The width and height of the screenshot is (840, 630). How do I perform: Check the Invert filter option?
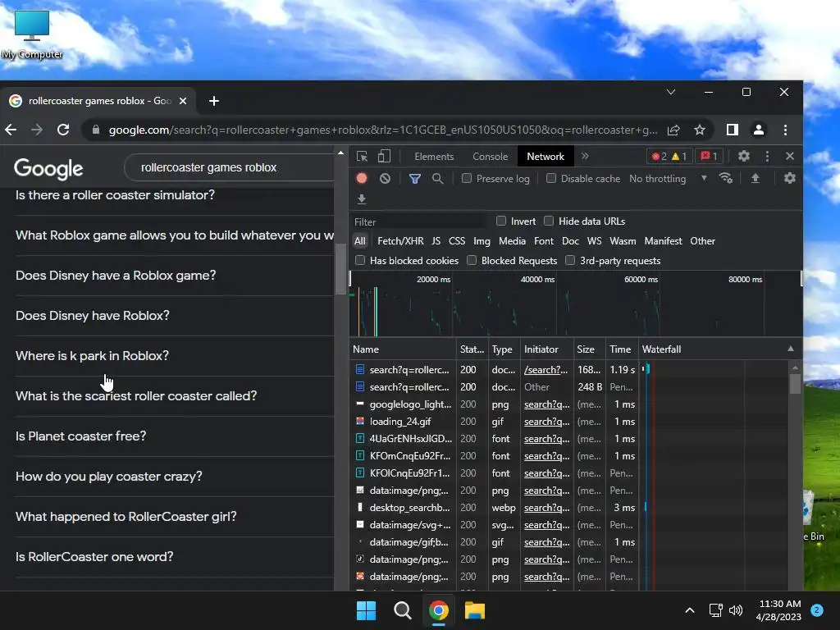coord(501,221)
